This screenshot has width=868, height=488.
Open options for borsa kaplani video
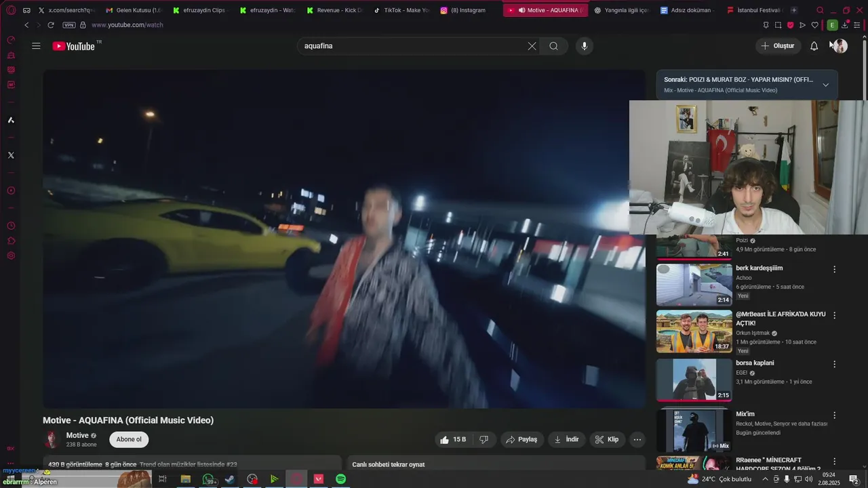(x=835, y=365)
